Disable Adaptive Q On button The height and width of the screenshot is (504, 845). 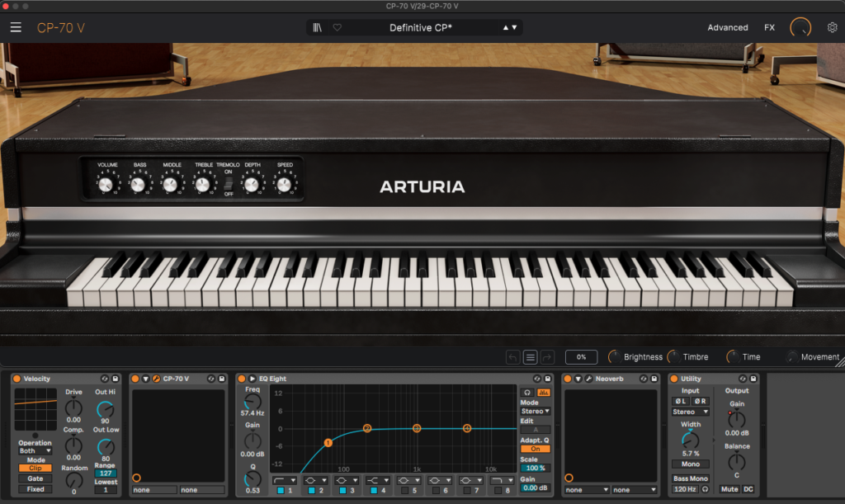click(535, 449)
